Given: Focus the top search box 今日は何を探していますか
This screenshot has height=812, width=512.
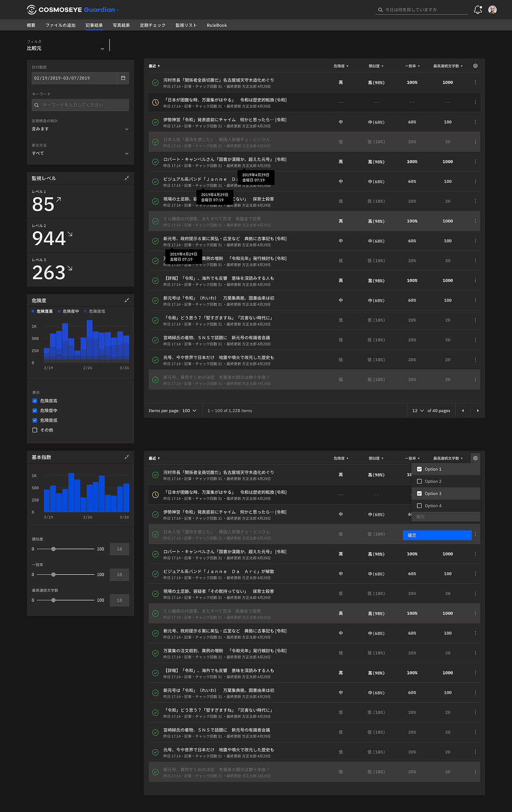Looking at the screenshot, I should pos(422,10).
